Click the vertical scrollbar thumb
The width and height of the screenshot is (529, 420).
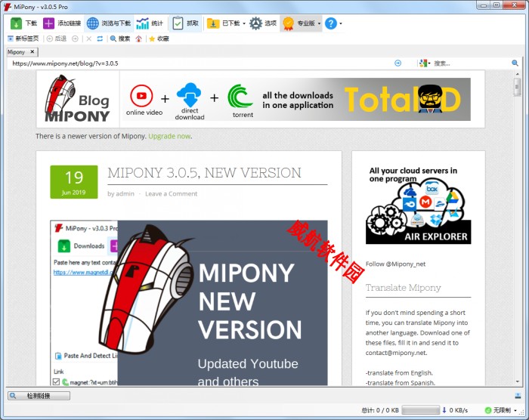pyautogui.click(x=517, y=87)
